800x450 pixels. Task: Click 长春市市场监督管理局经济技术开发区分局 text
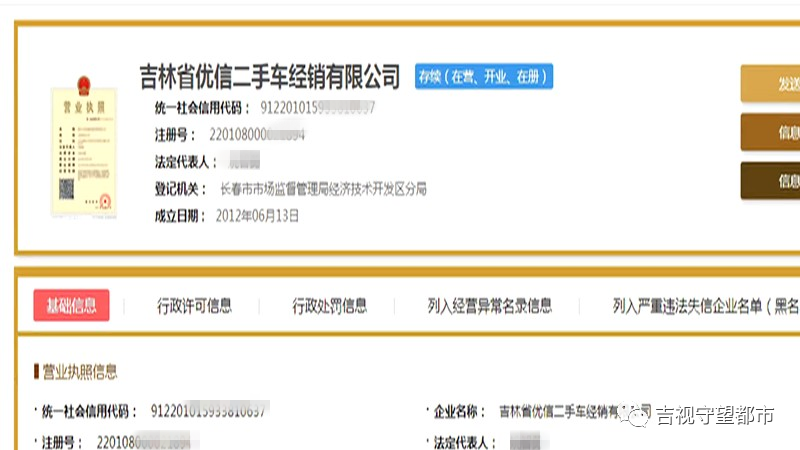pos(323,189)
